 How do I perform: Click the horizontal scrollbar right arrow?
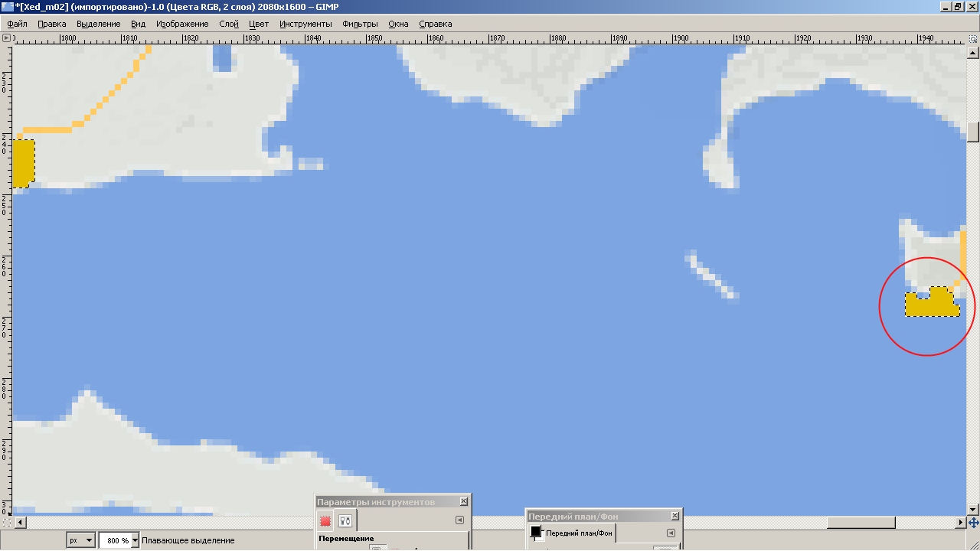pyautogui.click(x=961, y=523)
